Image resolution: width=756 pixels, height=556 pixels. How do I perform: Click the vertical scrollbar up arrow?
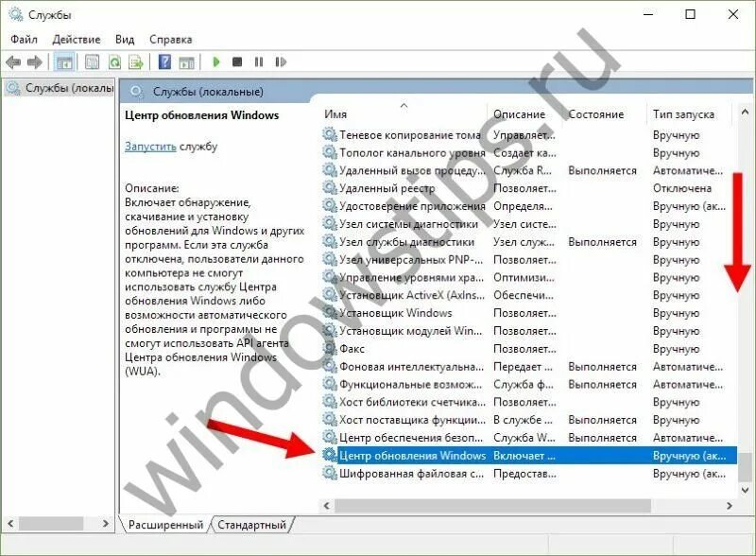click(745, 113)
